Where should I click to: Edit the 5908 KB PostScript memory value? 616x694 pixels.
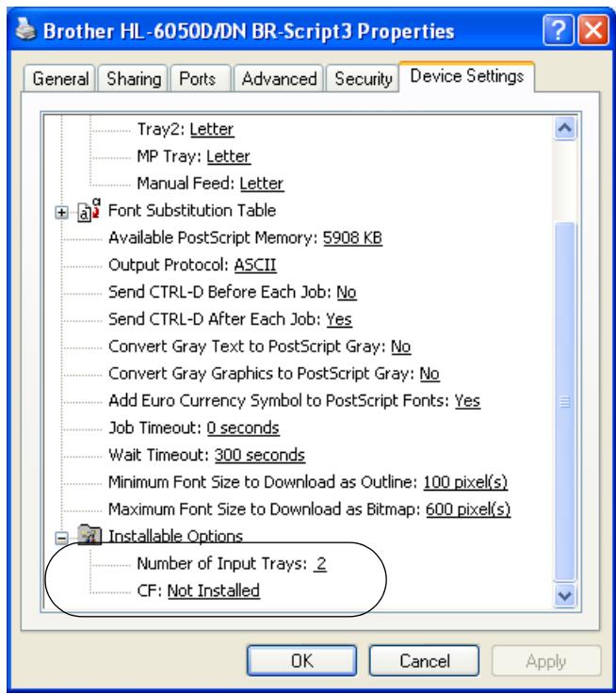(x=352, y=237)
